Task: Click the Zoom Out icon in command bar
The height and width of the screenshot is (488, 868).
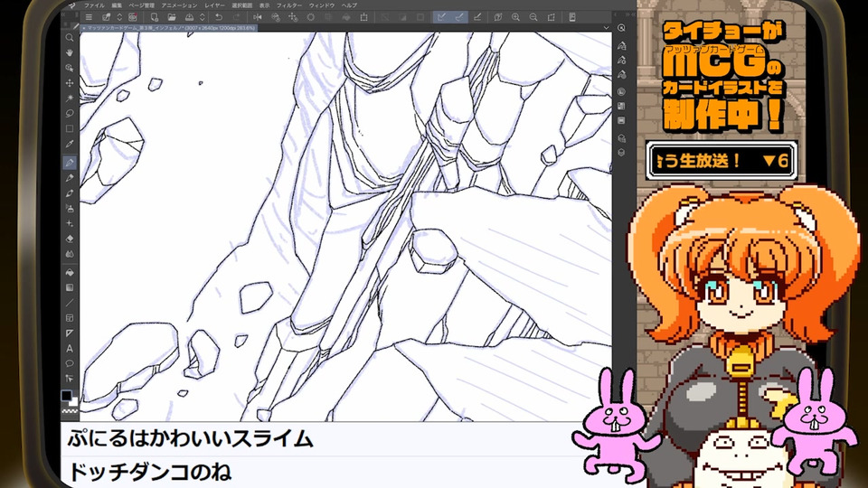Action: click(x=533, y=18)
